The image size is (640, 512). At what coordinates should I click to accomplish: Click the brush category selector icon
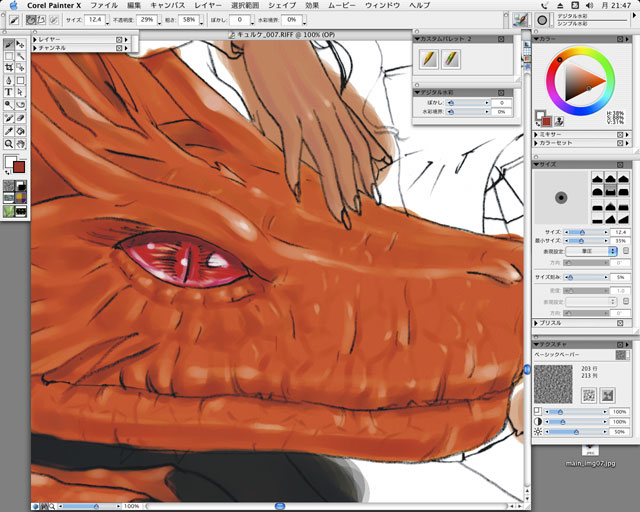pos(520,20)
